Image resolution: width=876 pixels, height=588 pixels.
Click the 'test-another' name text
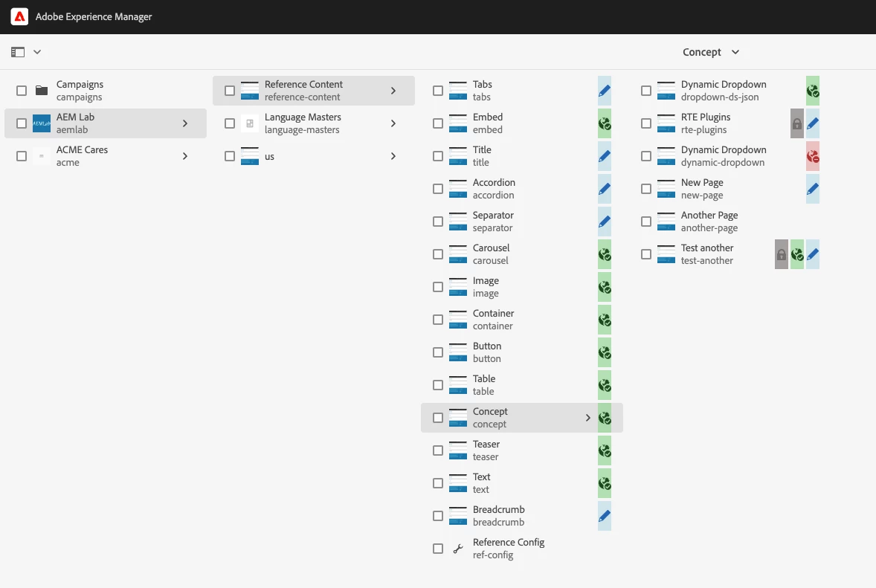point(706,261)
